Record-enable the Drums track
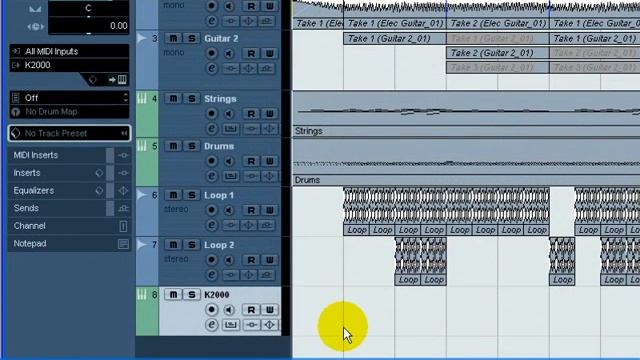Viewport: 640px width, 360px height. pos(211,161)
